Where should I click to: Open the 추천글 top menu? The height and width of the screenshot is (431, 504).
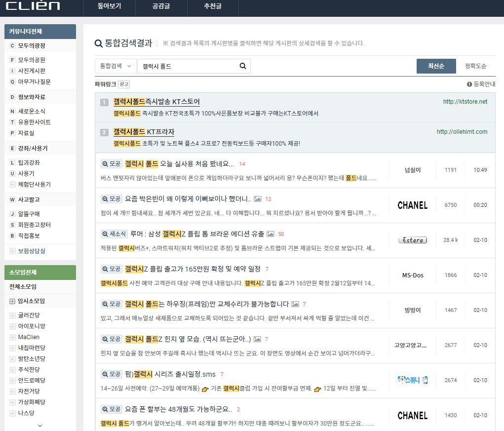tap(213, 6)
